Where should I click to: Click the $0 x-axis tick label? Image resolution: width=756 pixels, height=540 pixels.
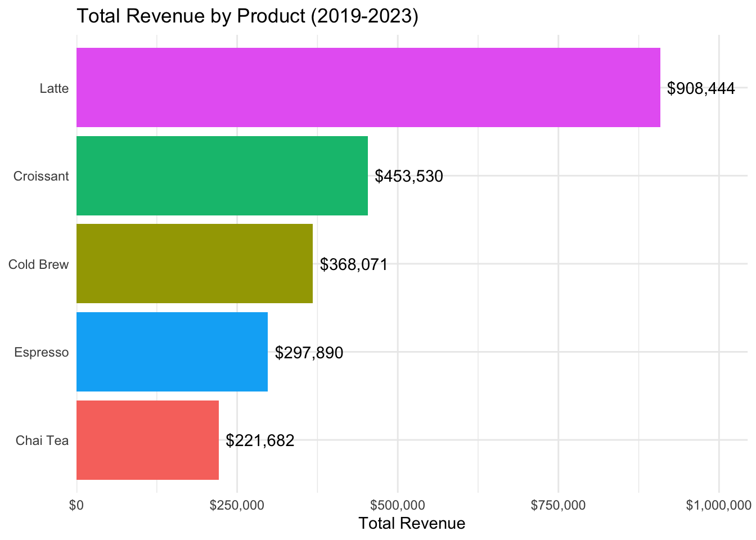pos(76,505)
